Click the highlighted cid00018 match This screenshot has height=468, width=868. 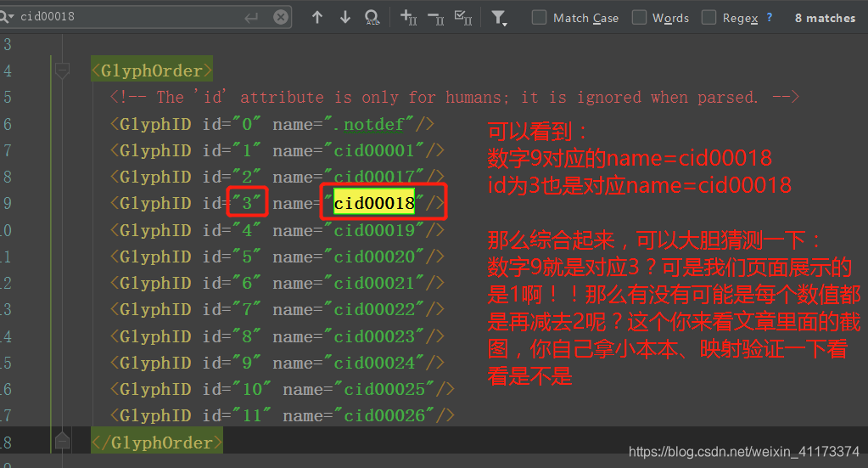(374, 203)
